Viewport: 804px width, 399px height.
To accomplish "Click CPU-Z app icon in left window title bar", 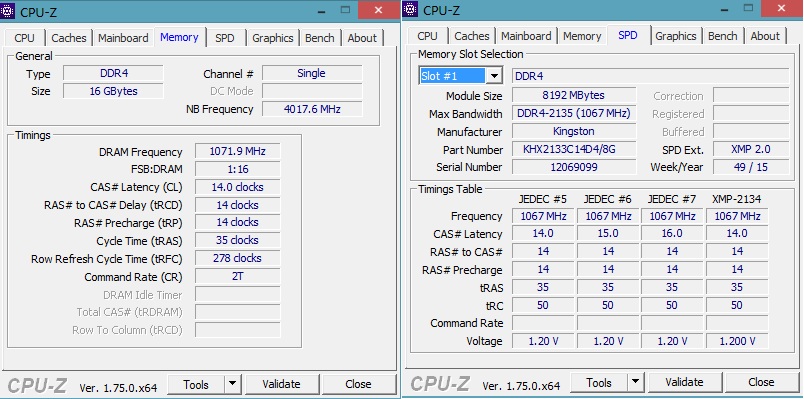I will tap(7, 10).
